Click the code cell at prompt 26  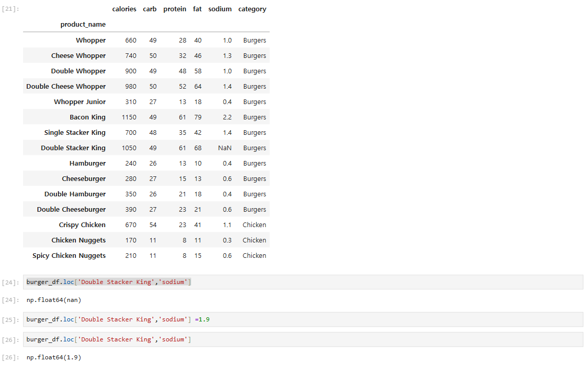(303, 339)
